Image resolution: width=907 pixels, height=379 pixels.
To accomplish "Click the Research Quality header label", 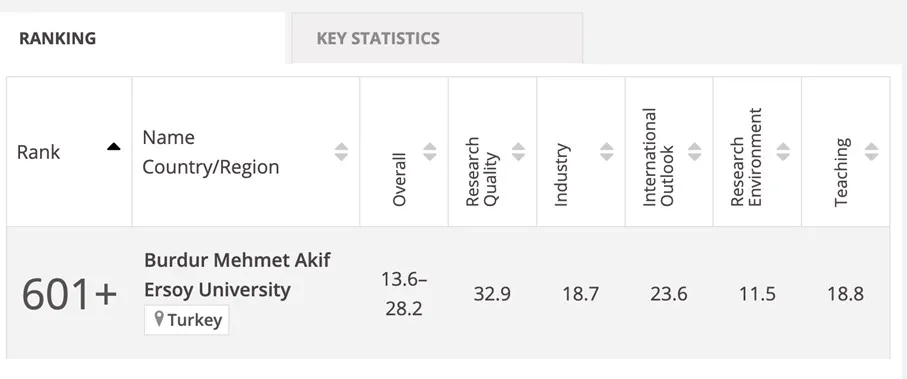I will coord(481,172).
